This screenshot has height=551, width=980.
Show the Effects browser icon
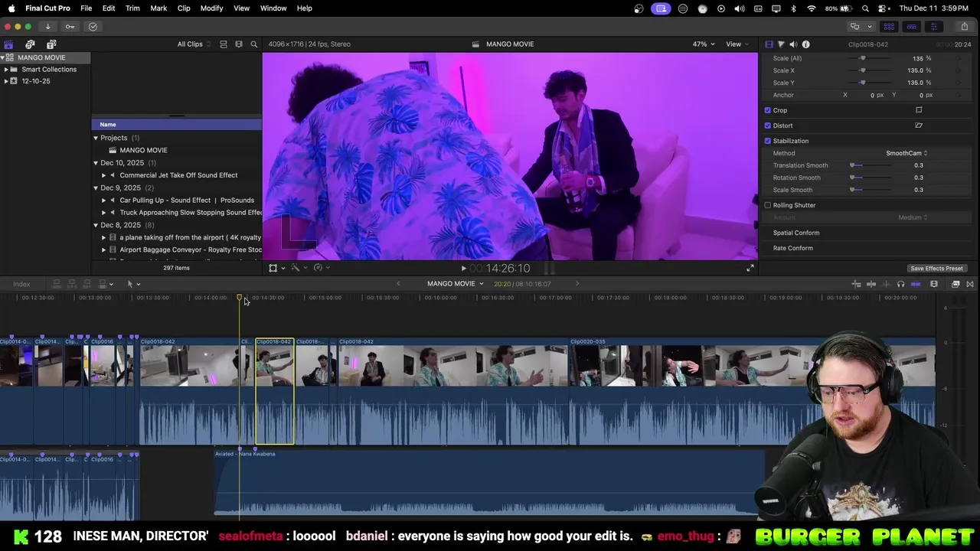tap(955, 285)
